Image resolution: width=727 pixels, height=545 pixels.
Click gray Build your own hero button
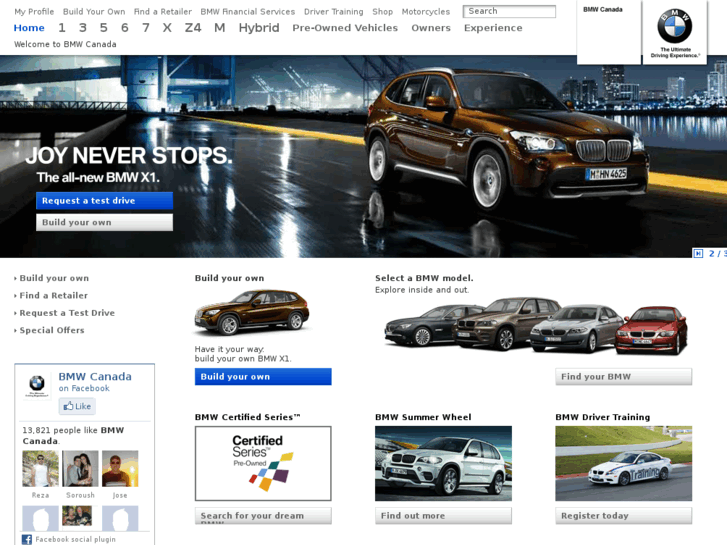[x=104, y=222]
